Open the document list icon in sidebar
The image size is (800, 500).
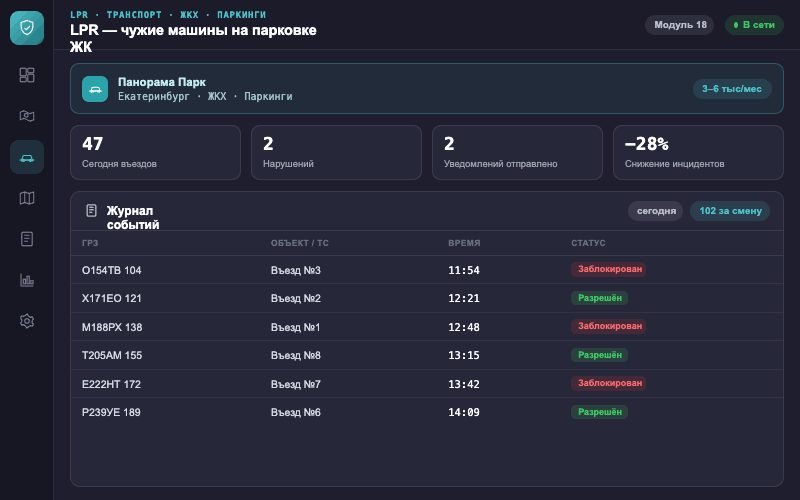(x=27, y=239)
